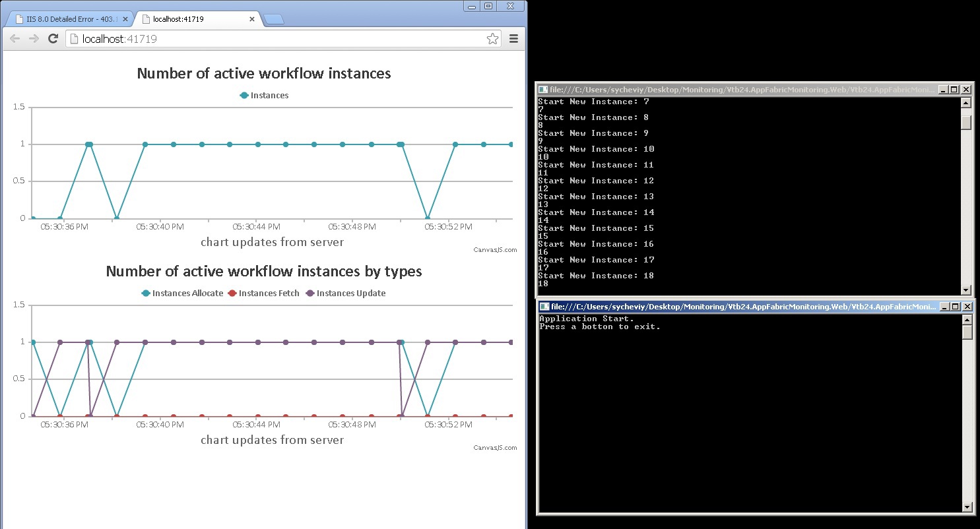980x529 pixels.
Task: Click the 'Start New Instance: 7' console line
Action: click(x=593, y=102)
